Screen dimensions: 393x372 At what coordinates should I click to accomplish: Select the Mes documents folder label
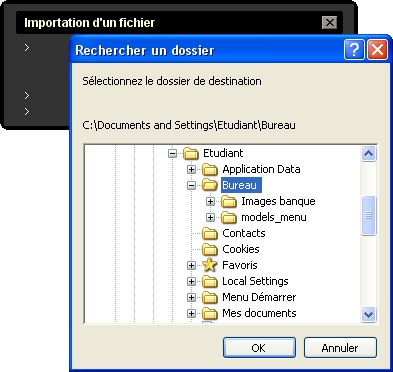pos(259,313)
